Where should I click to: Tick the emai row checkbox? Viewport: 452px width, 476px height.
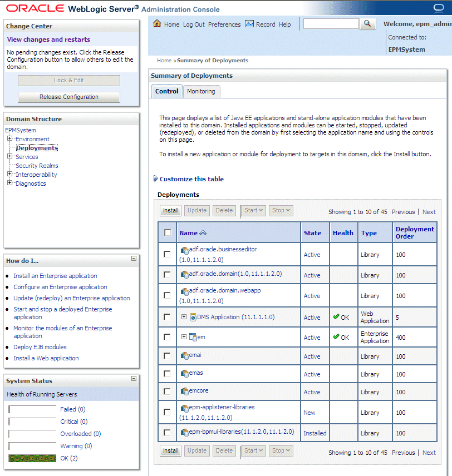[x=167, y=356]
